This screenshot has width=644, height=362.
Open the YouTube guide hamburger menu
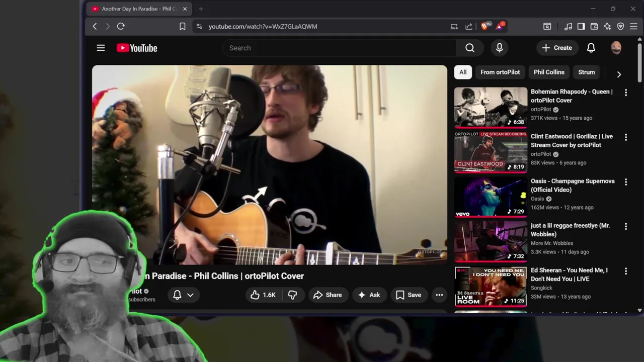101,48
